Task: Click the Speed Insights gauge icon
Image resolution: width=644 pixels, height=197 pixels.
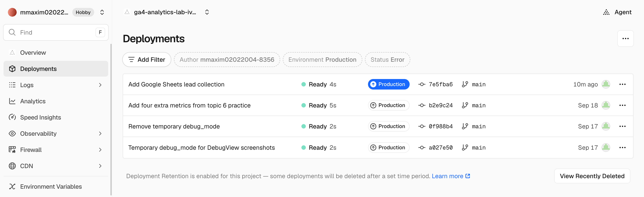Action: (x=12, y=117)
